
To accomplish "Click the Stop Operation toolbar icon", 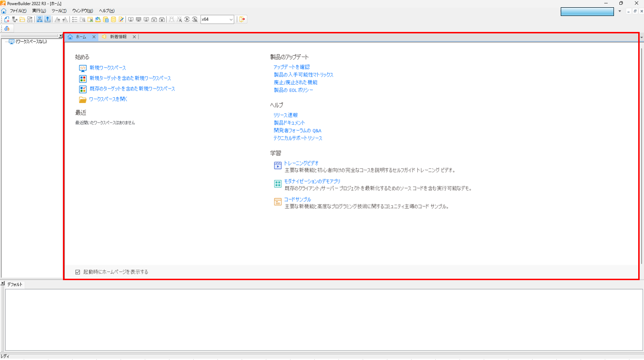I will click(x=162, y=19).
